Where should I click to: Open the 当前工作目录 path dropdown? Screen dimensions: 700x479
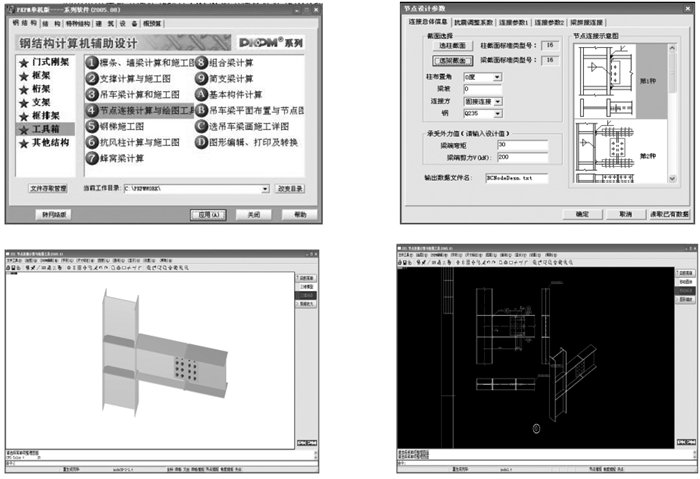pyautogui.click(x=265, y=187)
